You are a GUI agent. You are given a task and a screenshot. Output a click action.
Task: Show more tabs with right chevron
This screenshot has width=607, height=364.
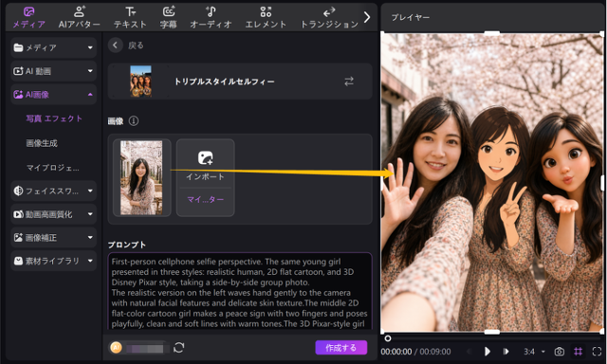coord(367,17)
